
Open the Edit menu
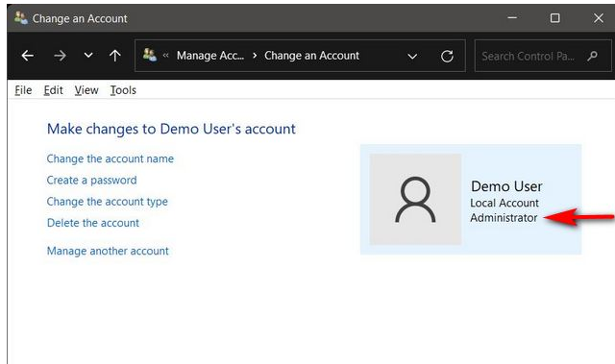54,90
